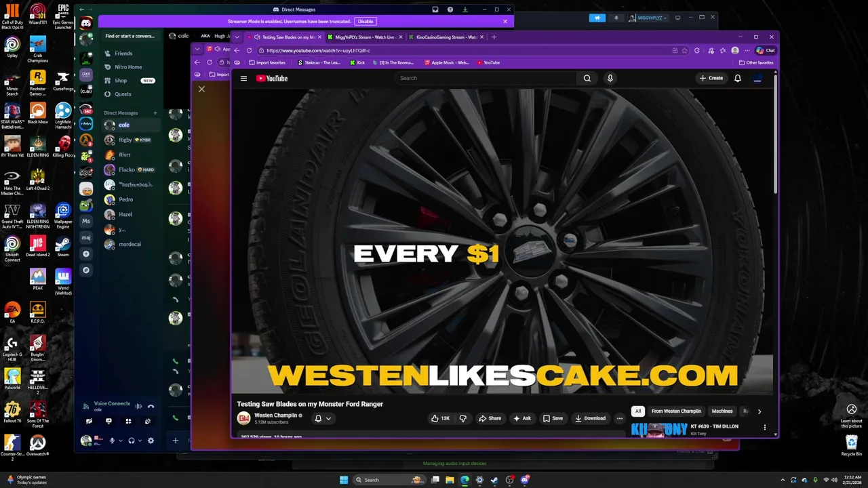Show next filter chips arrow
The width and height of the screenshot is (868, 488).
[759, 411]
